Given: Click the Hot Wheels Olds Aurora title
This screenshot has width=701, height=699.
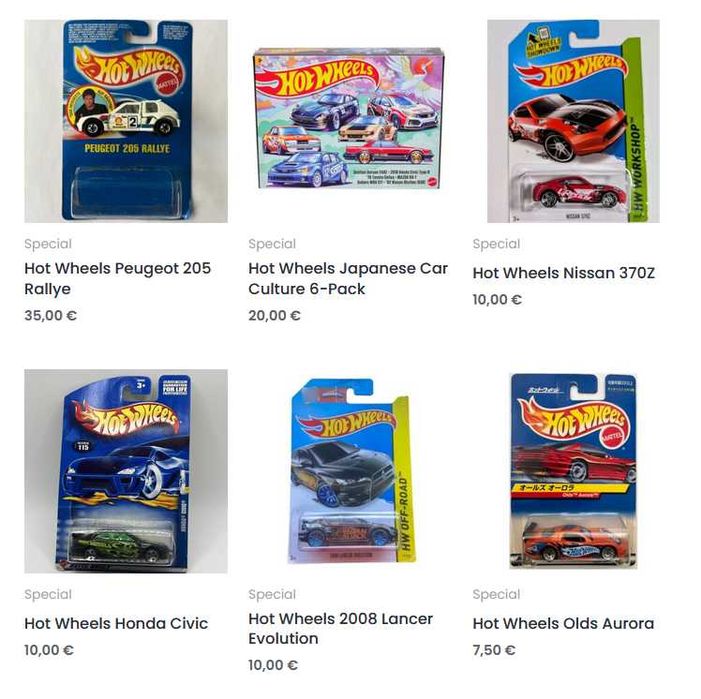Looking at the screenshot, I should [563, 623].
